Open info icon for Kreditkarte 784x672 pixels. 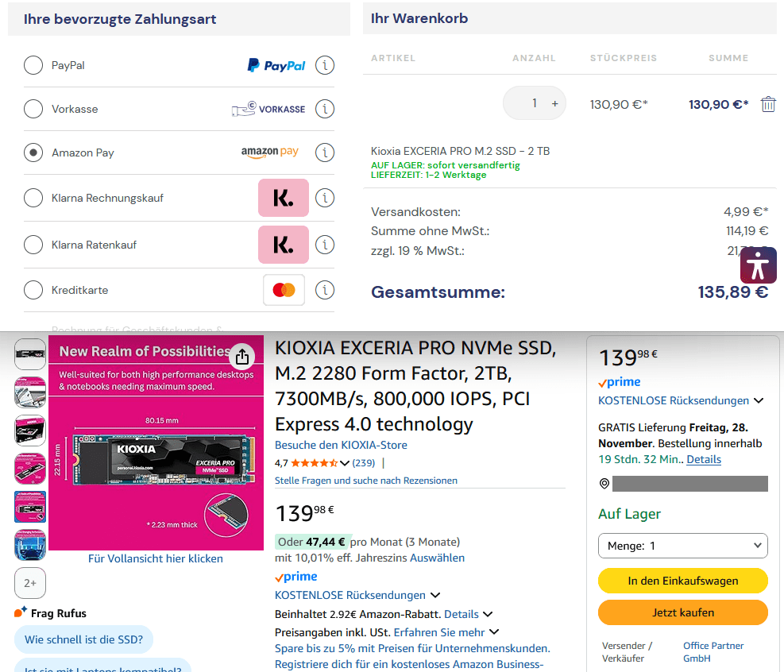tap(325, 289)
